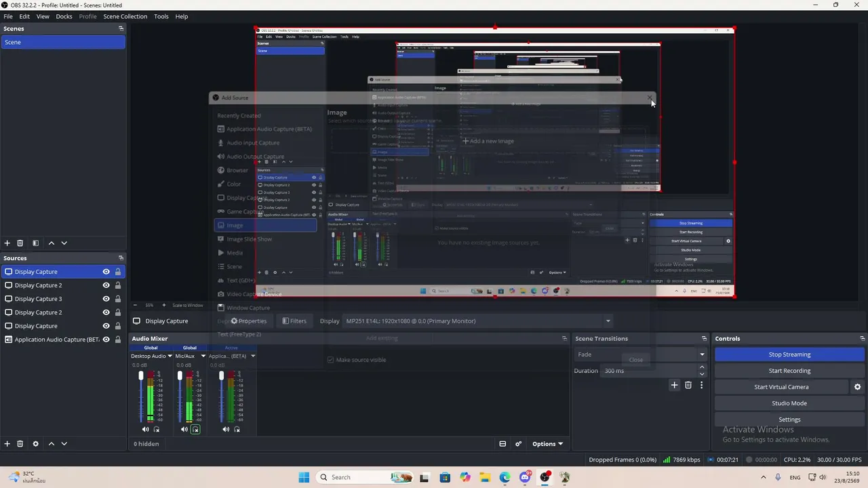Lock the Display Capture 3 source

[x=118, y=299]
